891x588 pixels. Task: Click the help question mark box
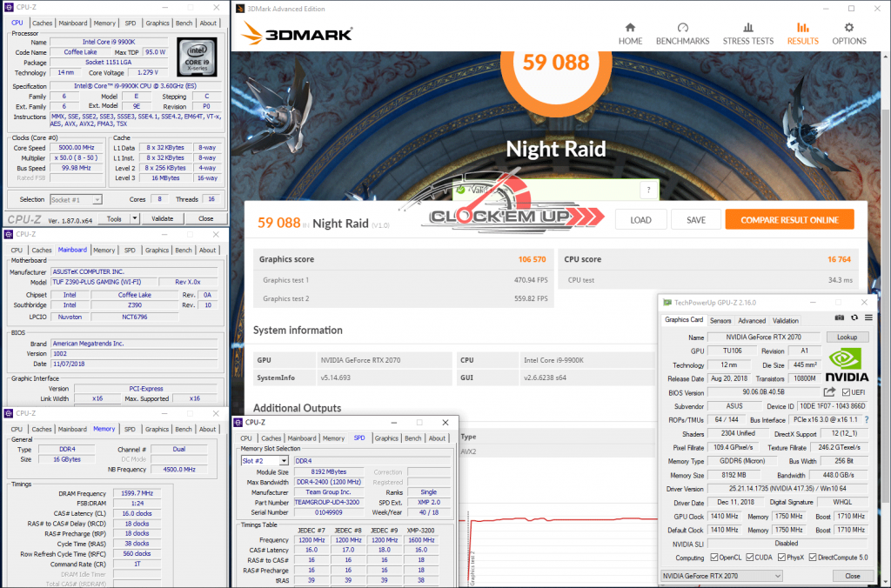646,190
